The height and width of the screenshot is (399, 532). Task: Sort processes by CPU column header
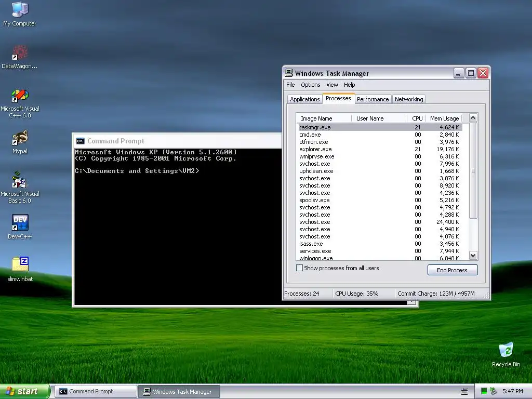pos(416,118)
